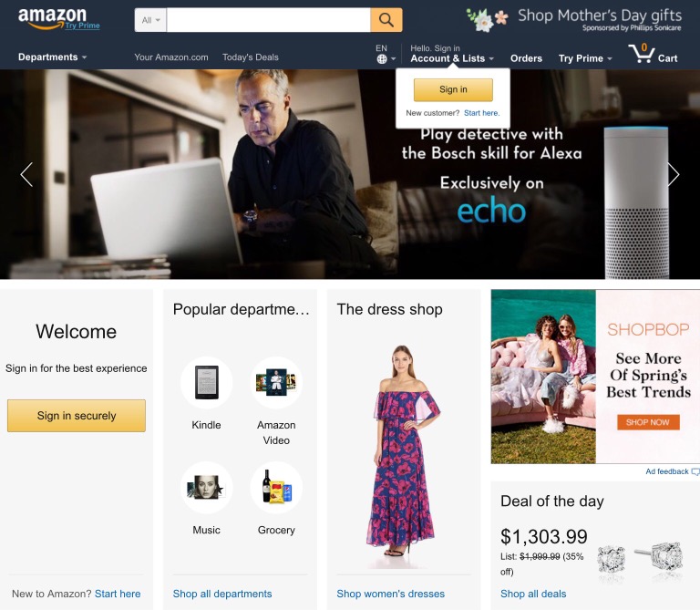Expand the Departments menu
The width and height of the screenshot is (700, 610).
pyautogui.click(x=52, y=57)
